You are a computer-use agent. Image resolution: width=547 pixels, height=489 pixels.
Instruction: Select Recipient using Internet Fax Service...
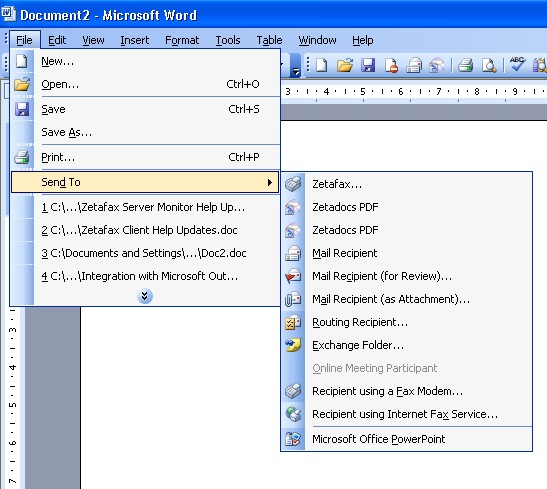407,414
